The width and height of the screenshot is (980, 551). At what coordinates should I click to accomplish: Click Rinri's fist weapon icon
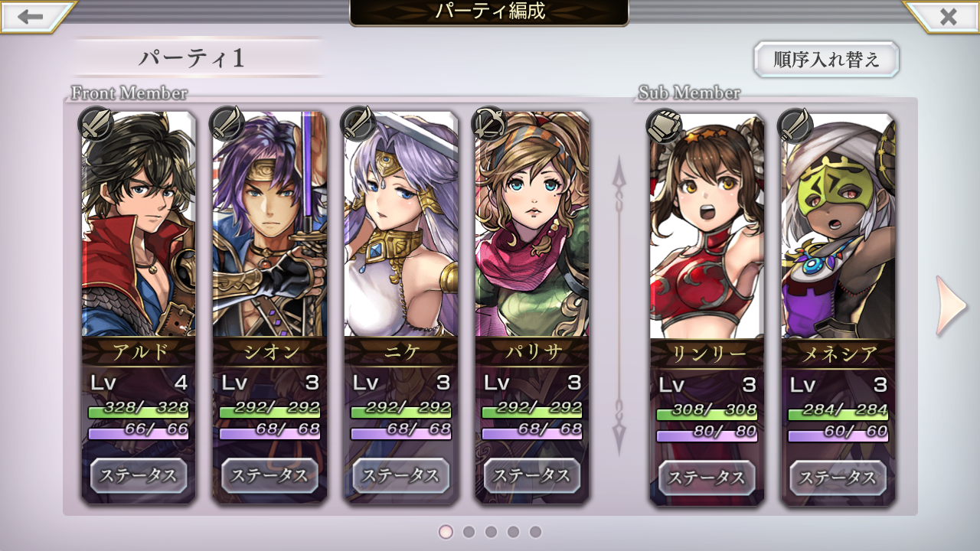tap(664, 126)
